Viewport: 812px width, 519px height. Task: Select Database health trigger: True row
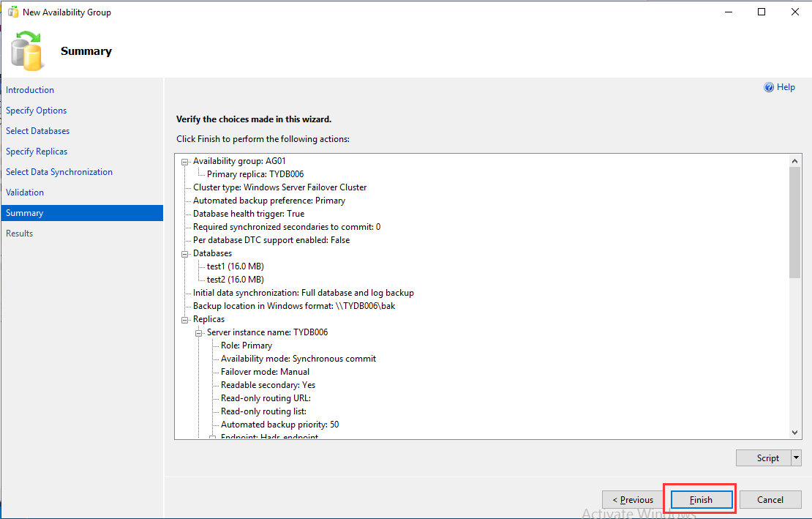point(249,214)
